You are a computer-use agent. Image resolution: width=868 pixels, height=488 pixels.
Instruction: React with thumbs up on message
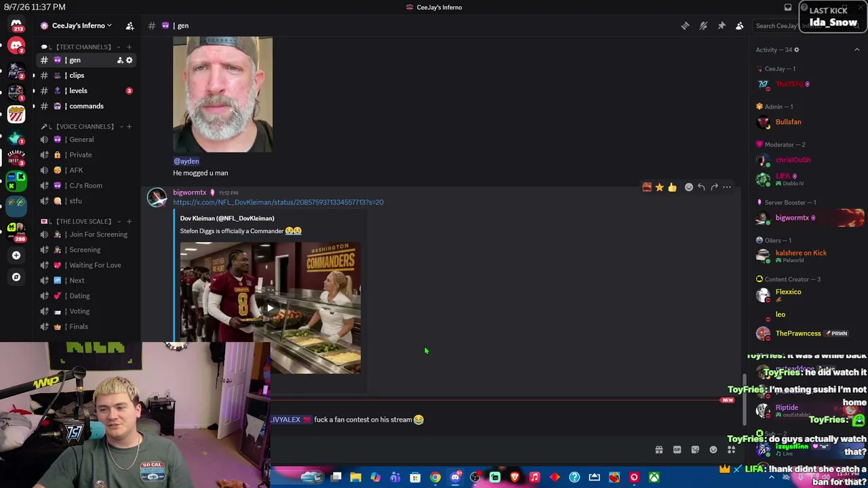point(672,187)
